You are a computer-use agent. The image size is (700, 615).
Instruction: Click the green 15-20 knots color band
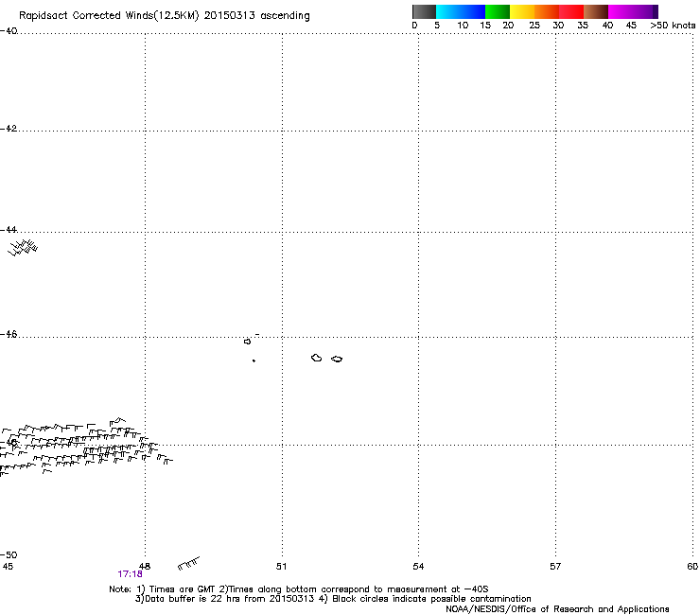tap(498, 11)
